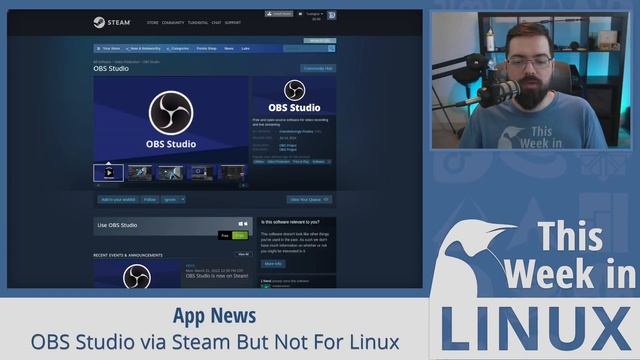The height and width of the screenshot is (360, 640).
Task: Click the OBS Studio header capsule image
Action: coord(294,96)
